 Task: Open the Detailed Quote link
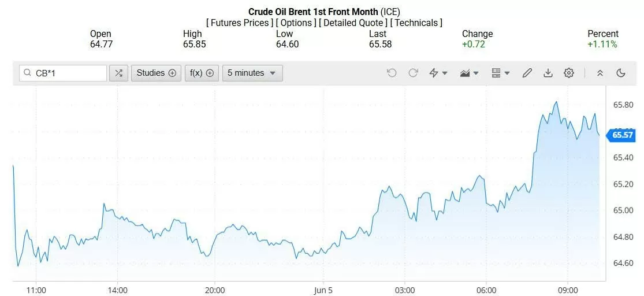pos(353,23)
